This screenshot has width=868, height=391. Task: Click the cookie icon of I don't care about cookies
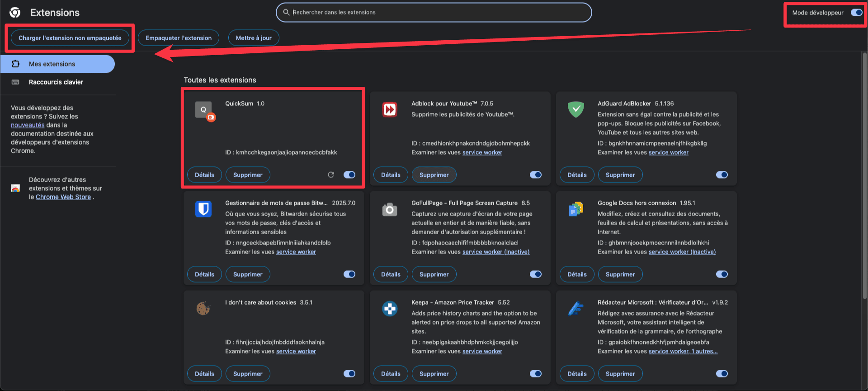pos(203,308)
